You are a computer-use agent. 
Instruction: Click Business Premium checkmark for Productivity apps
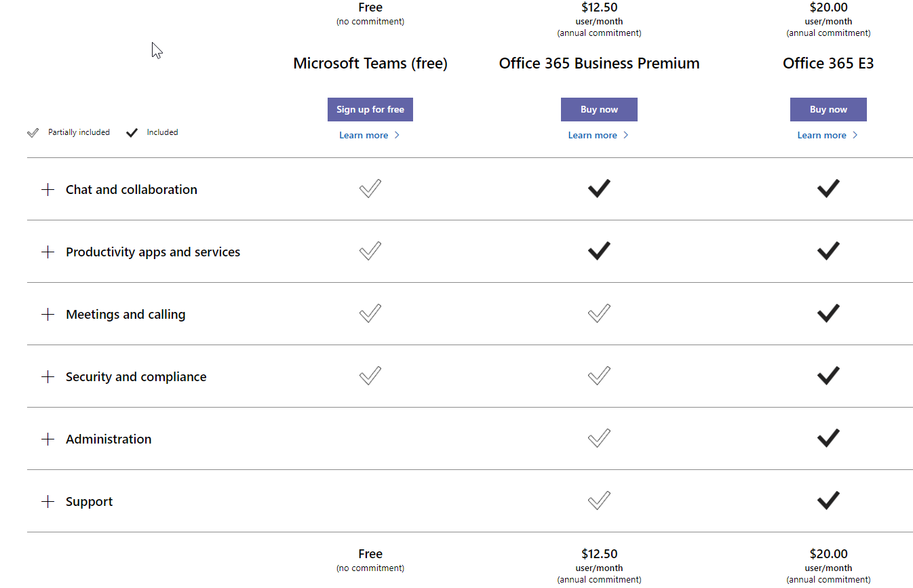click(x=599, y=251)
